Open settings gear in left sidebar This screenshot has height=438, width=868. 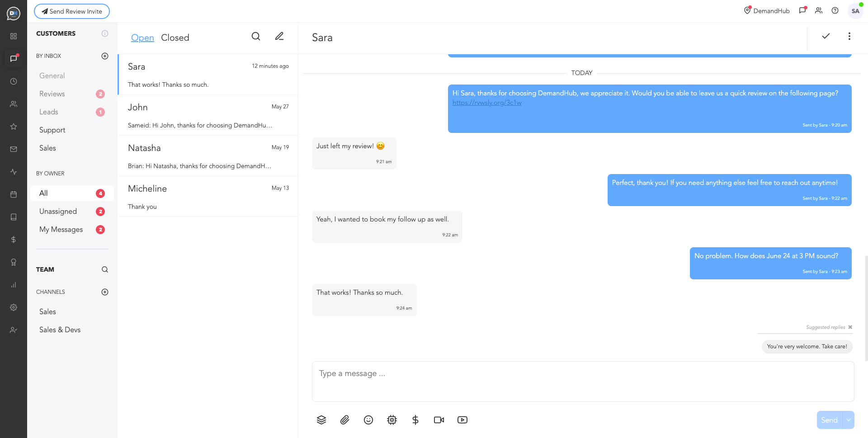(14, 307)
